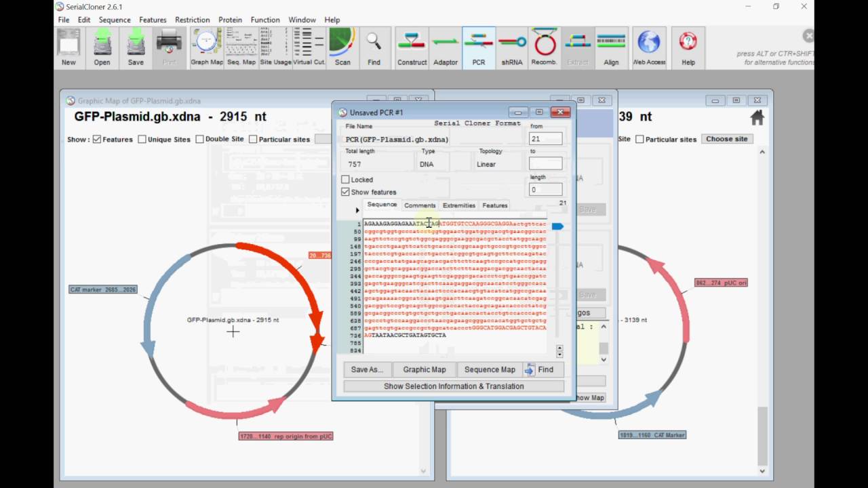Viewport: 868px width, 488px height.
Task: Open the Edit menu
Action: tap(84, 20)
